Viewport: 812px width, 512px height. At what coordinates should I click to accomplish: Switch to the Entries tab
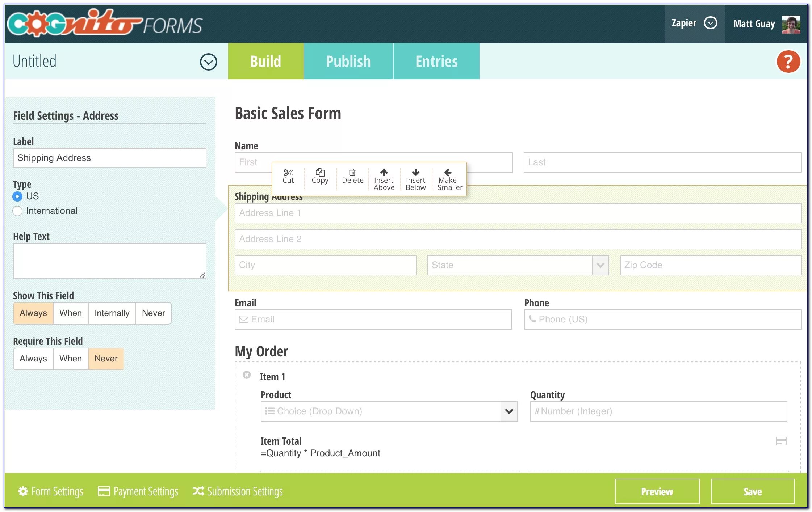[x=436, y=61]
